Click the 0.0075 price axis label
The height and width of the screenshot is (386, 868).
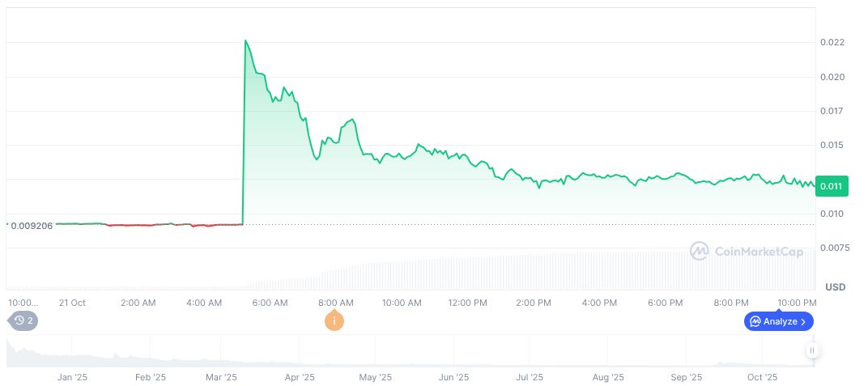click(x=836, y=248)
